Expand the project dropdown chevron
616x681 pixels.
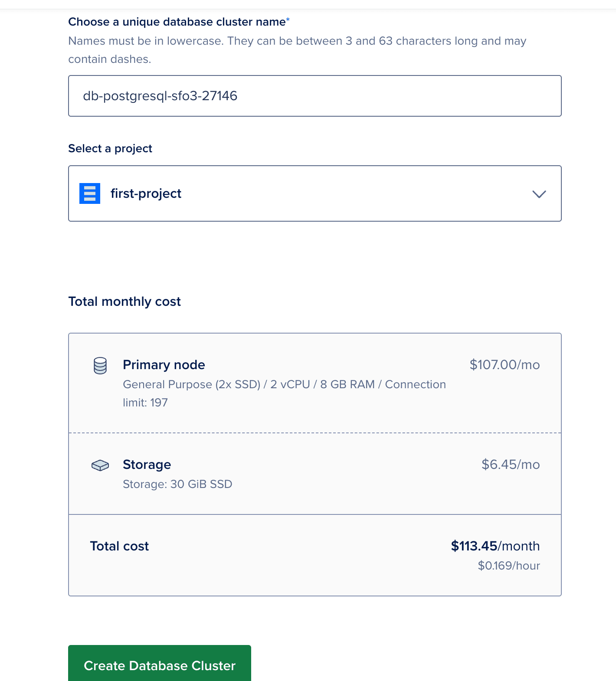pyautogui.click(x=539, y=194)
